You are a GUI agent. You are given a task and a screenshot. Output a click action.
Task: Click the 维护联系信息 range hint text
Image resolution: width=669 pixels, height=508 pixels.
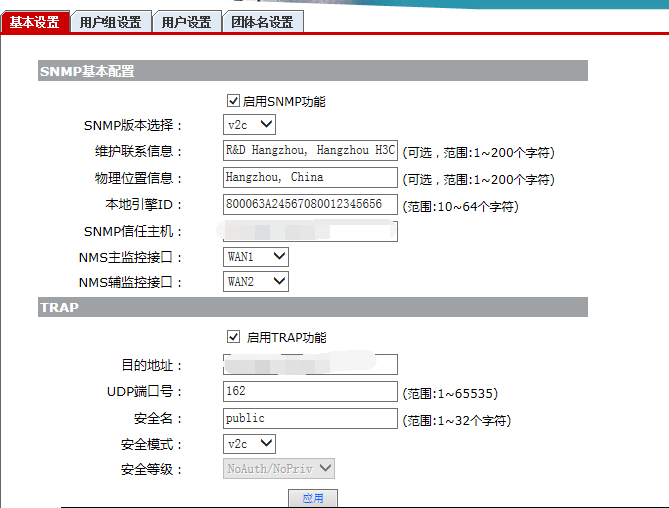coord(478,153)
